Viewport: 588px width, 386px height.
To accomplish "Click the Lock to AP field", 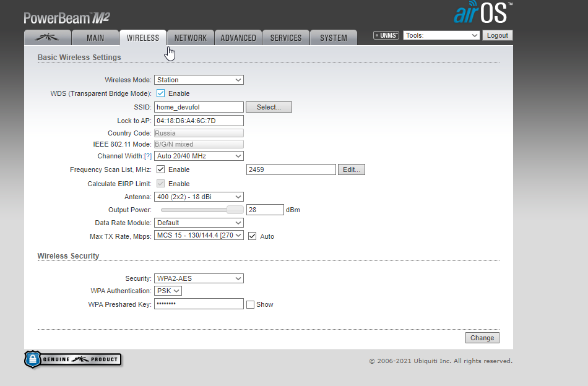I will pos(199,121).
